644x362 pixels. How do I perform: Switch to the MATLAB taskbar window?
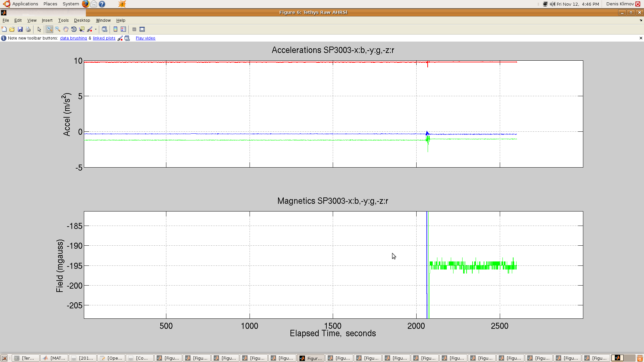click(x=54, y=358)
